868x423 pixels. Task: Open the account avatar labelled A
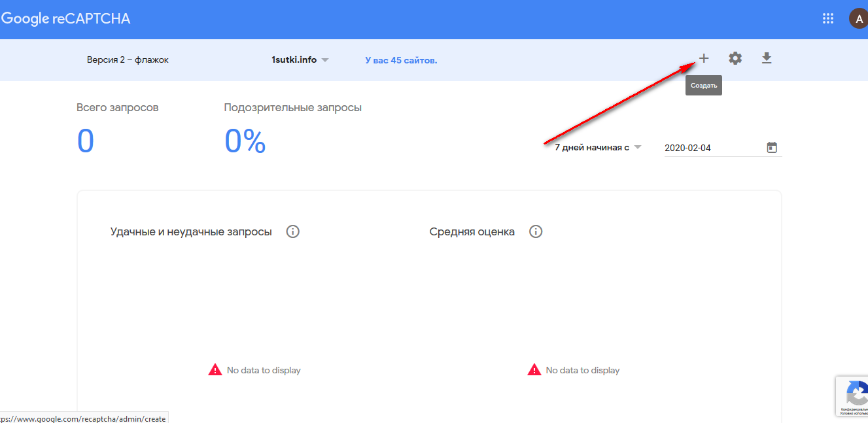click(x=858, y=18)
